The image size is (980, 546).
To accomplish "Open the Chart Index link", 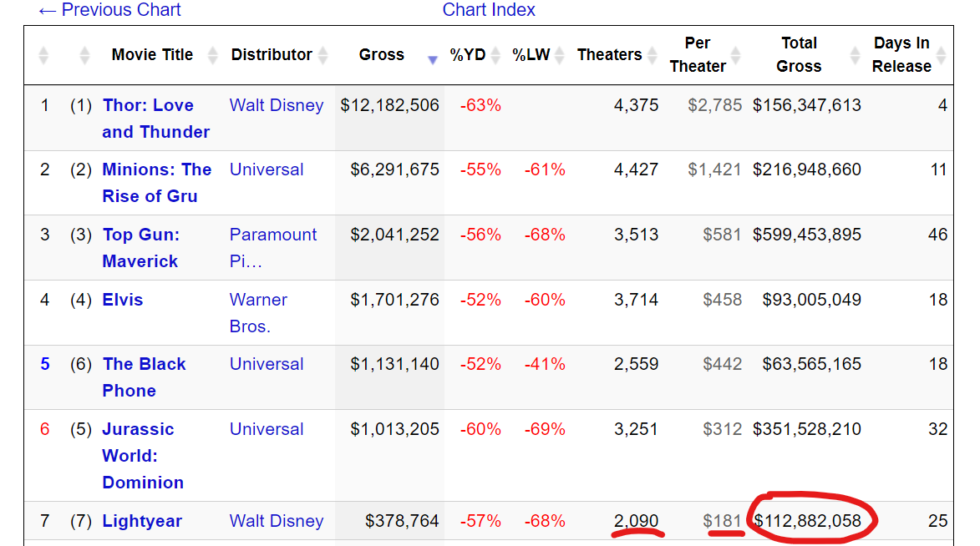I will 489,10.
